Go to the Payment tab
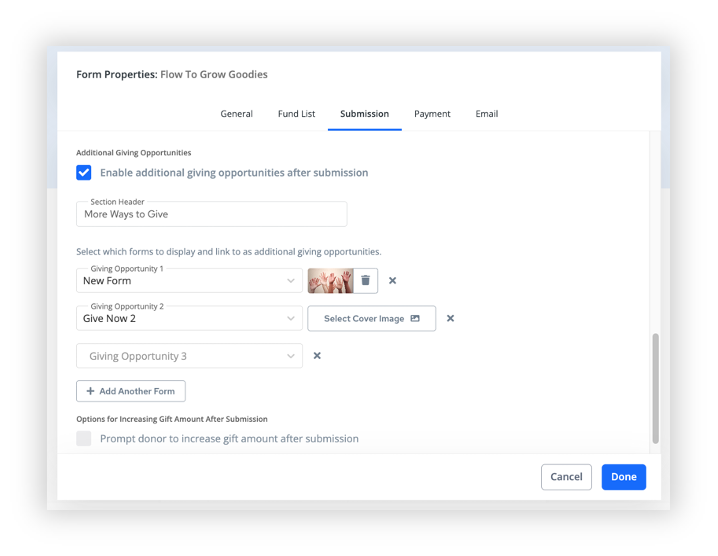The height and width of the screenshot is (556, 718). click(x=432, y=114)
